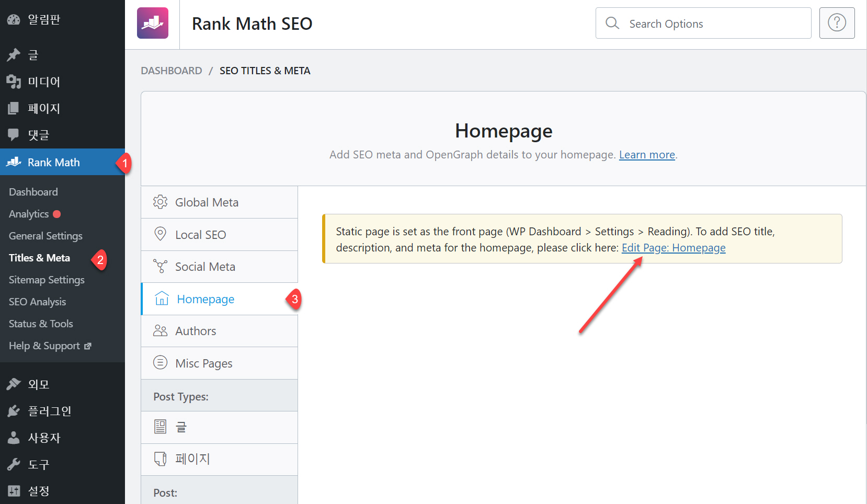
Task: Follow the Edit Page: Homepage link
Action: 674,248
